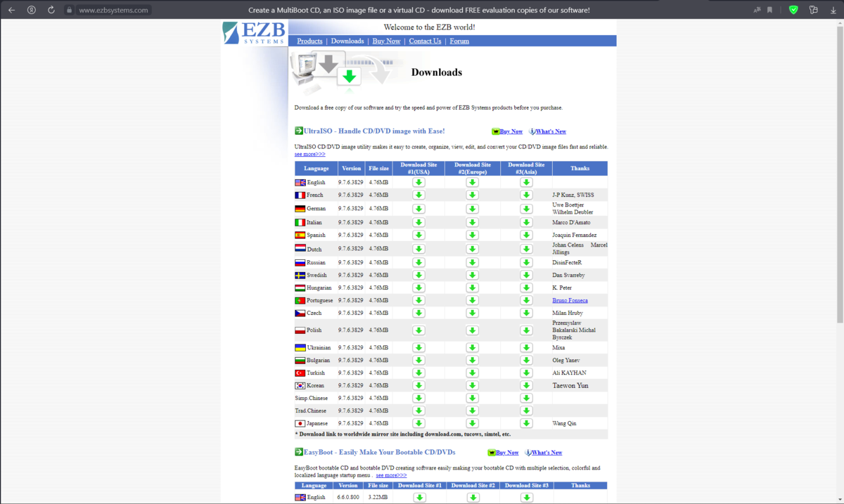Open the Contact Us menu link

click(x=425, y=41)
